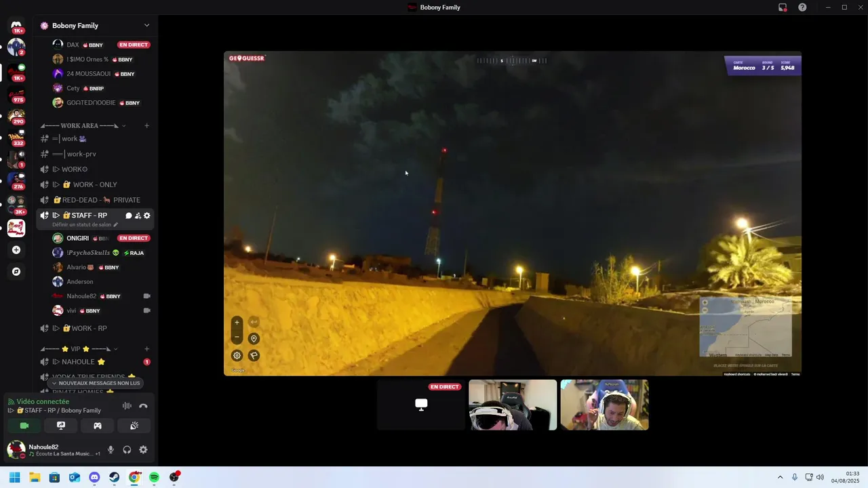The image size is (868, 488).
Task: Disconnect from voice call
Action: tap(143, 406)
